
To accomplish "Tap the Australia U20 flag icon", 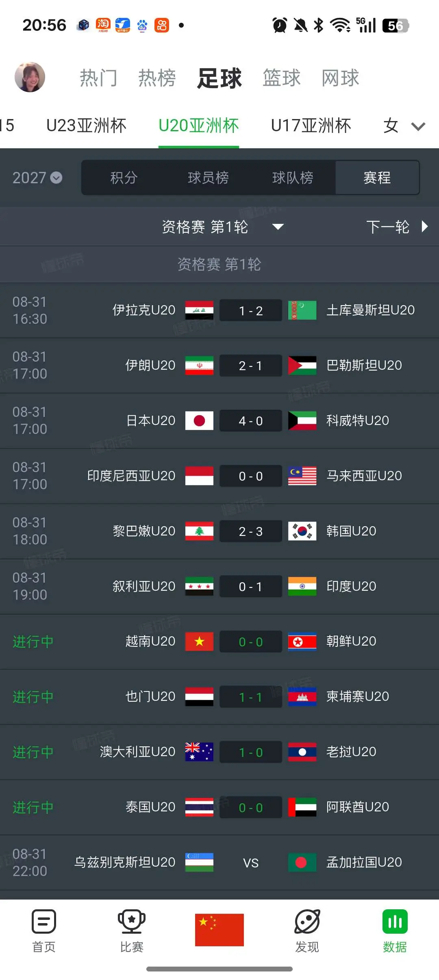I will pos(199,752).
